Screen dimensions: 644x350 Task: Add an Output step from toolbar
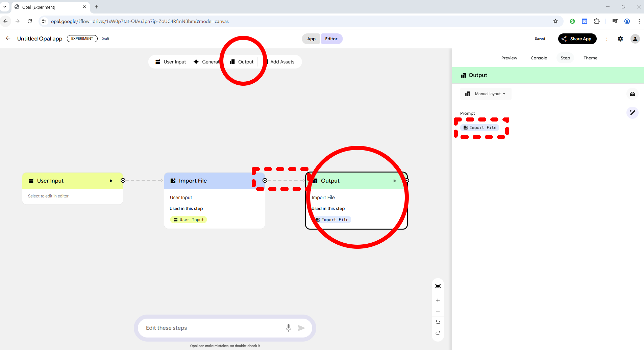point(242,62)
